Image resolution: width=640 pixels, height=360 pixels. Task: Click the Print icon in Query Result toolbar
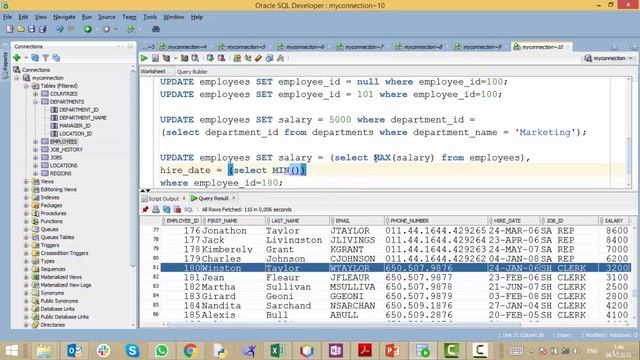(156, 209)
